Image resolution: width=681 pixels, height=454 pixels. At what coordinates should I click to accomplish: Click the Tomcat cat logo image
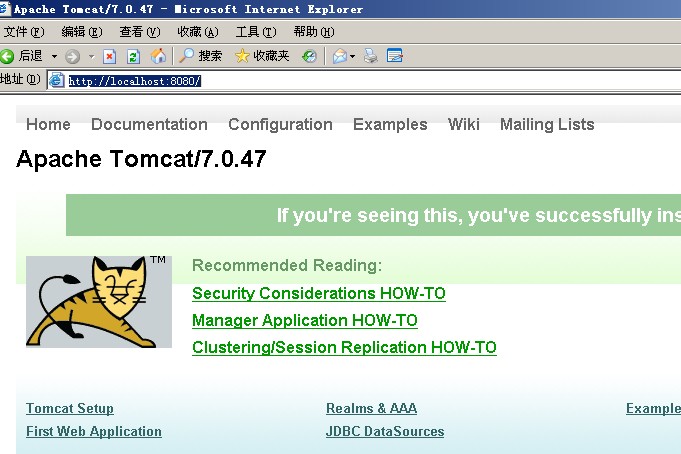99,302
